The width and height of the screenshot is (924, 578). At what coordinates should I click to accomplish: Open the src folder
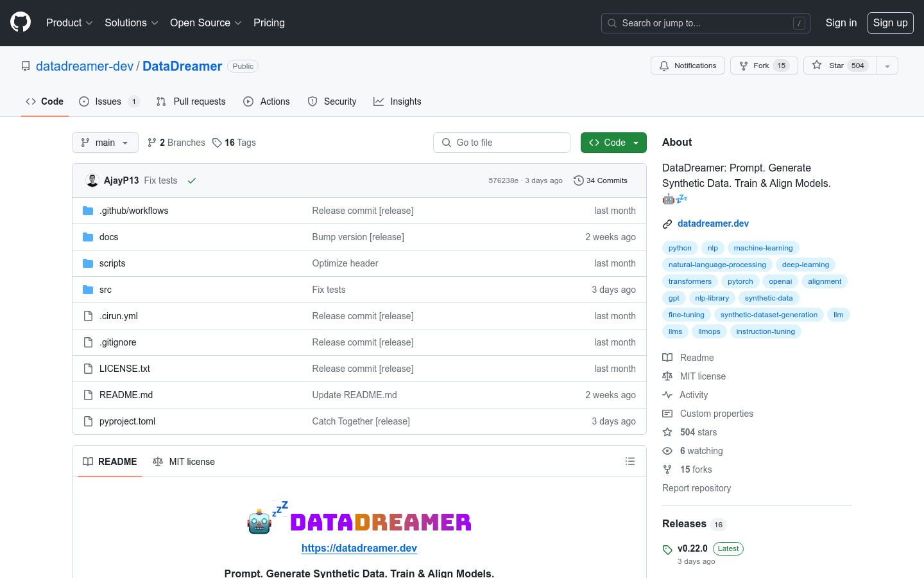coord(105,290)
